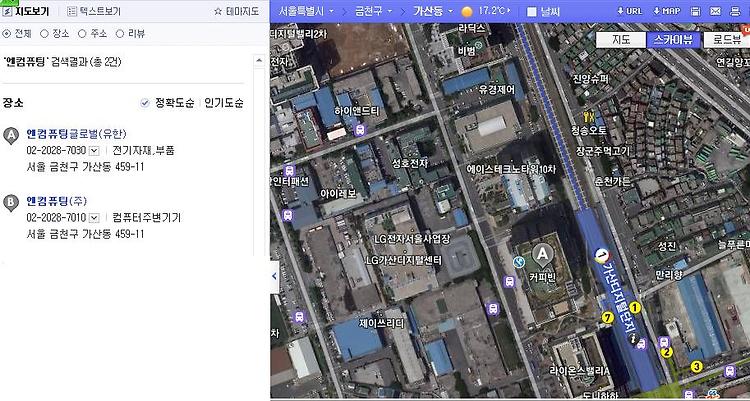Click yellow exit 3 marker on map
Screen dimensions: 750x401
pyautogui.click(x=696, y=367)
